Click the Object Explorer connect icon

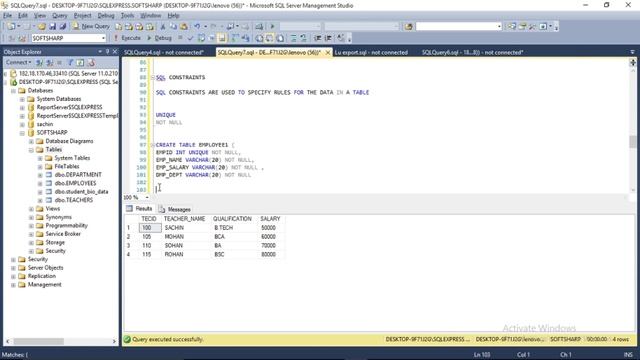(40, 62)
